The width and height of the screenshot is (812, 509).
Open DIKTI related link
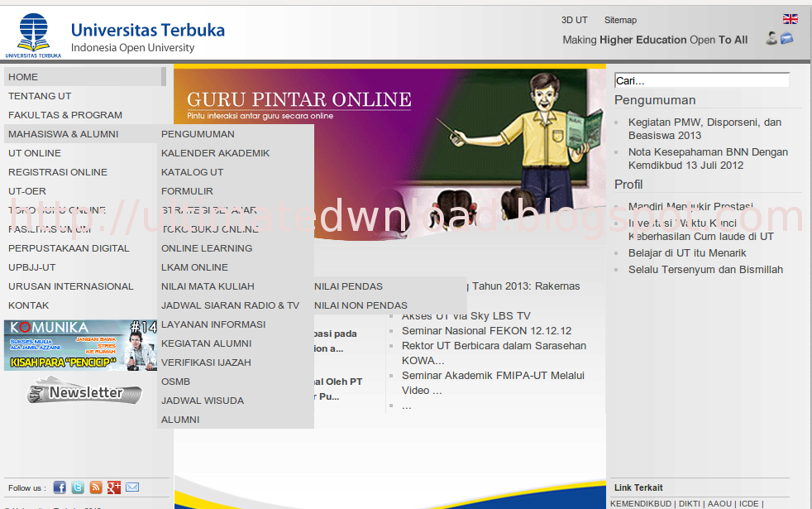pyautogui.click(x=690, y=504)
